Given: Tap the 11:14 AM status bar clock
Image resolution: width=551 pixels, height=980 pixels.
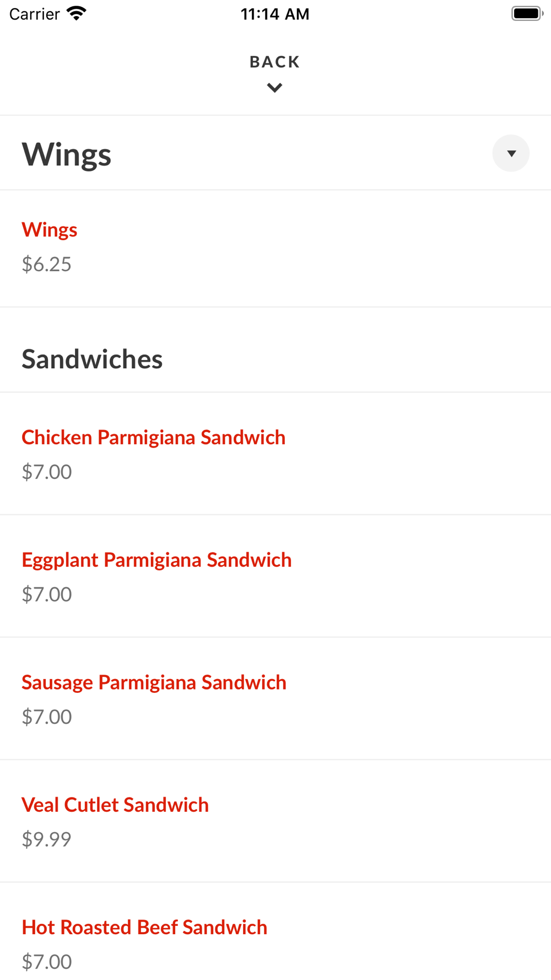Looking at the screenshot, I should coord(275,14).
